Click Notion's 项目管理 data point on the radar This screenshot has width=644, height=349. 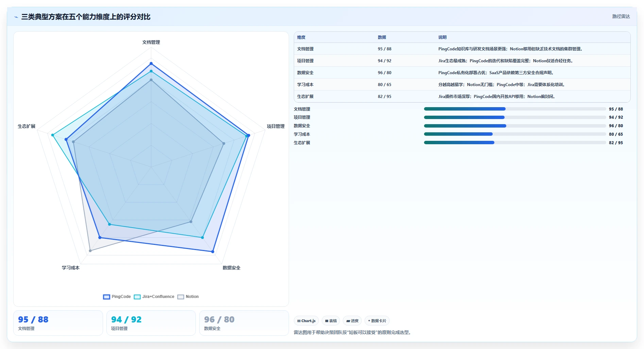click(x=224, y=144)
